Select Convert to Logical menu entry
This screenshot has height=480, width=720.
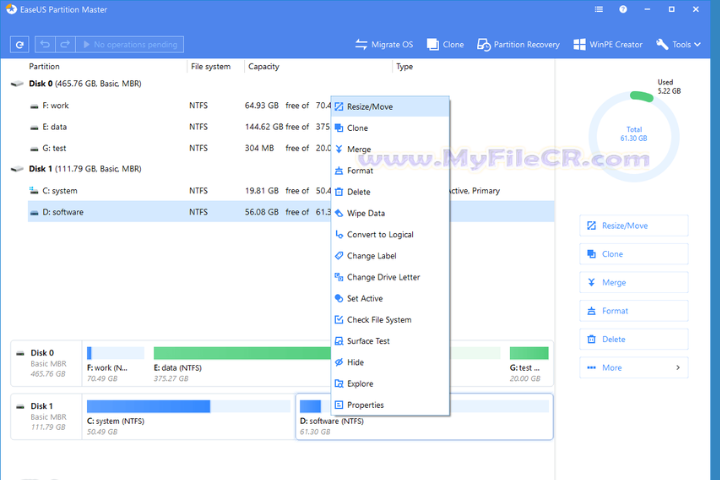tap(390, 234)
